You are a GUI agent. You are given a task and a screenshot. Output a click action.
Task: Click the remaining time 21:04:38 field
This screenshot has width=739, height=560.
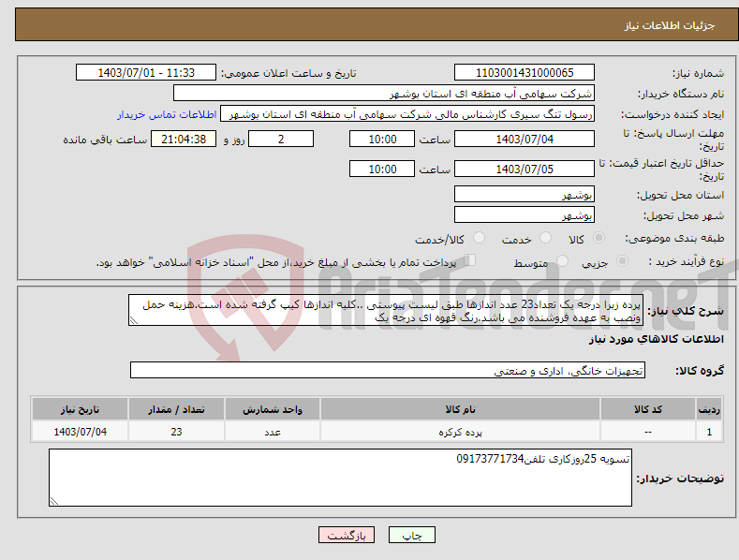tap(184, 139)
